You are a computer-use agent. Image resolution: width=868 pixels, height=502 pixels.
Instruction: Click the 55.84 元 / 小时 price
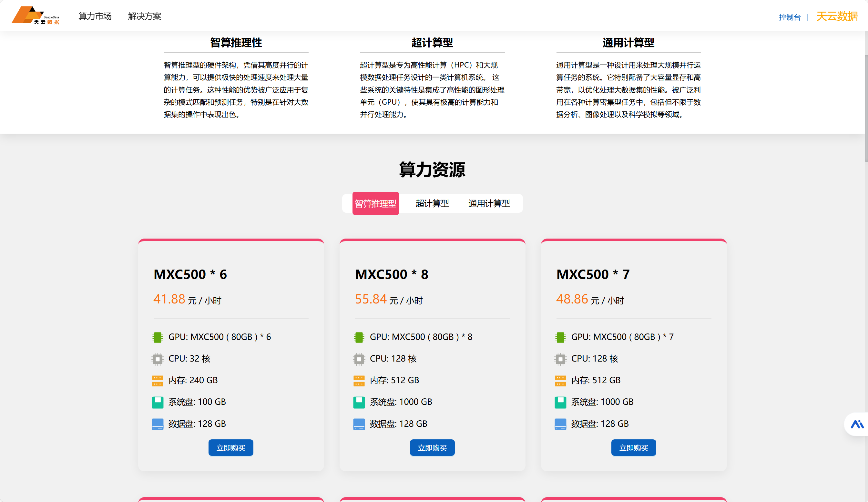[x=389, y=299]
